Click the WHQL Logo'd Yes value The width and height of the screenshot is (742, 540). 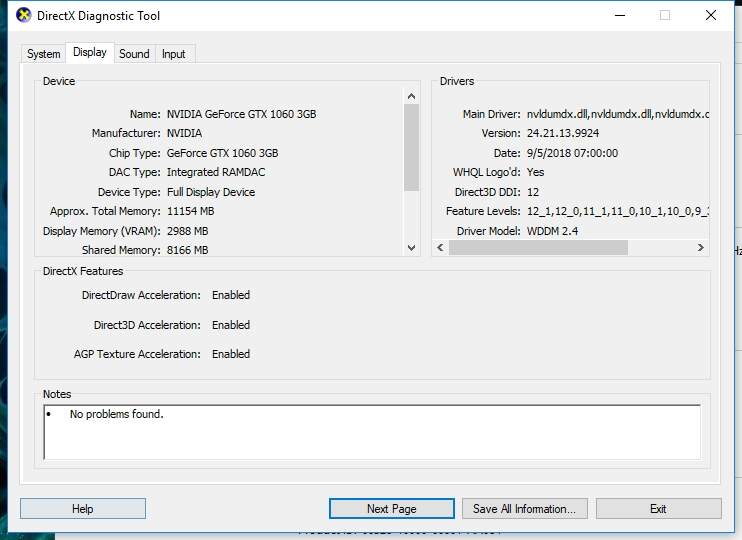point(535,172)
